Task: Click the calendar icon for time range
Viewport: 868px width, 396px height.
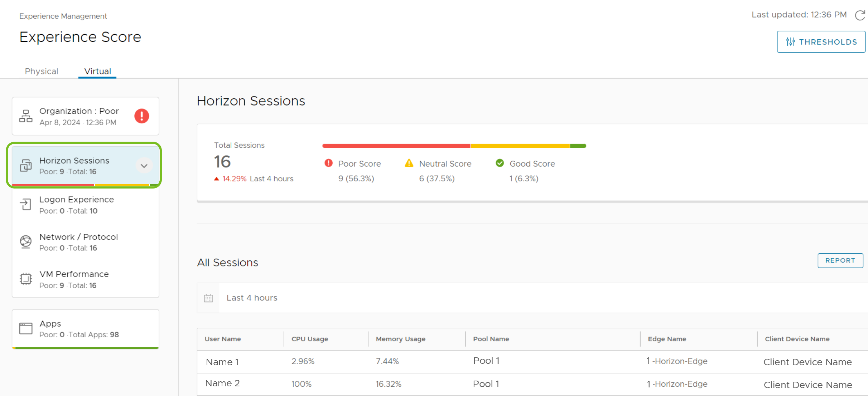Action: (x=208, y=298)
